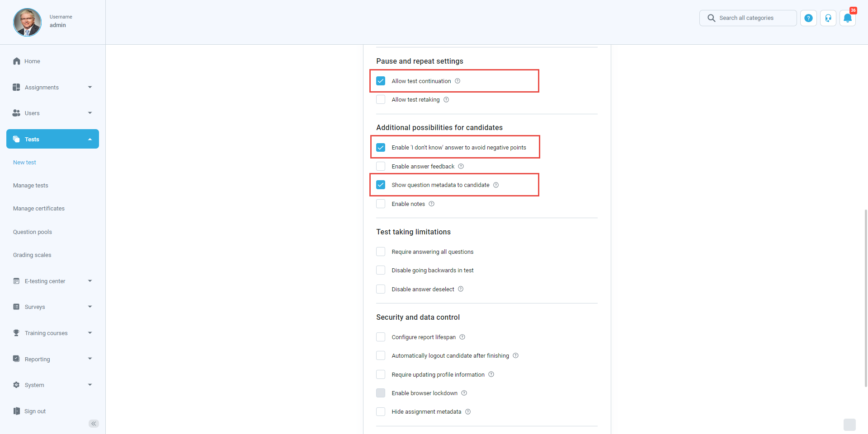The image size is (868, 434).
Task: Expand the Assignments sidebar menu
Action: point(52,87)
